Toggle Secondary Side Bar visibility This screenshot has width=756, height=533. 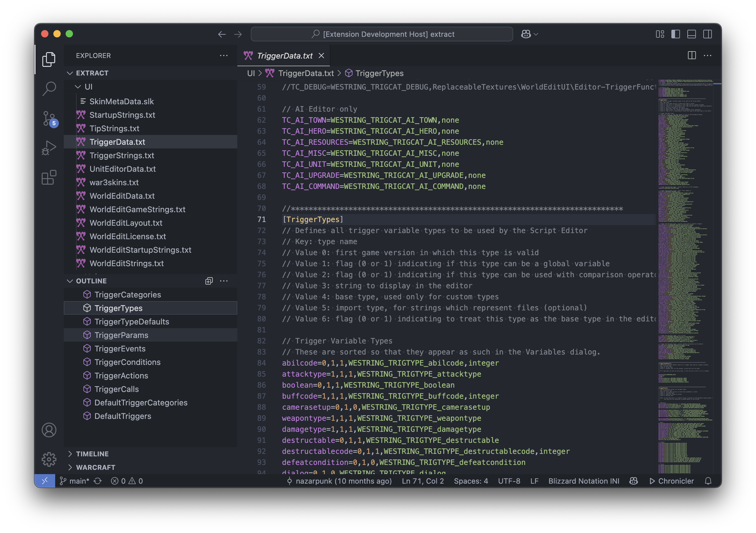point(708,34)
